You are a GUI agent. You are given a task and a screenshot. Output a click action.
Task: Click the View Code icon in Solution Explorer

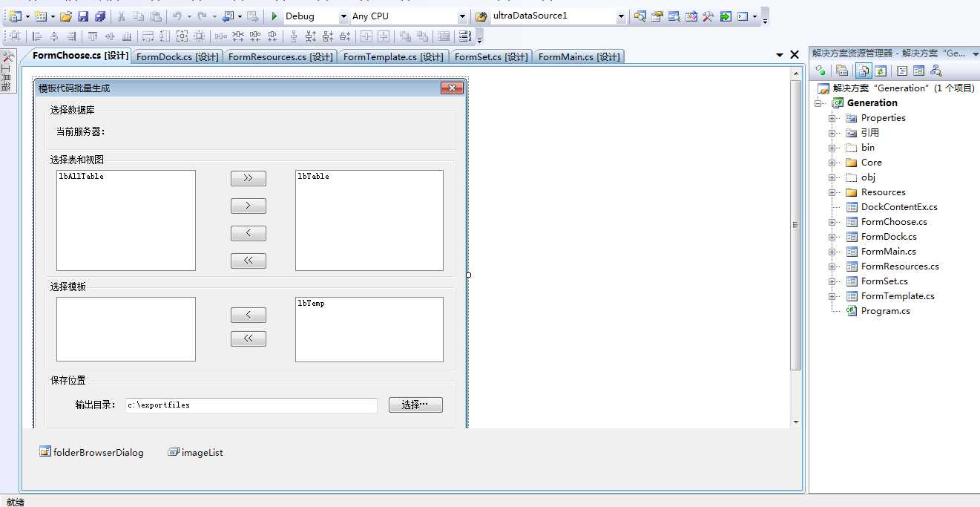[x=902, y=71]
